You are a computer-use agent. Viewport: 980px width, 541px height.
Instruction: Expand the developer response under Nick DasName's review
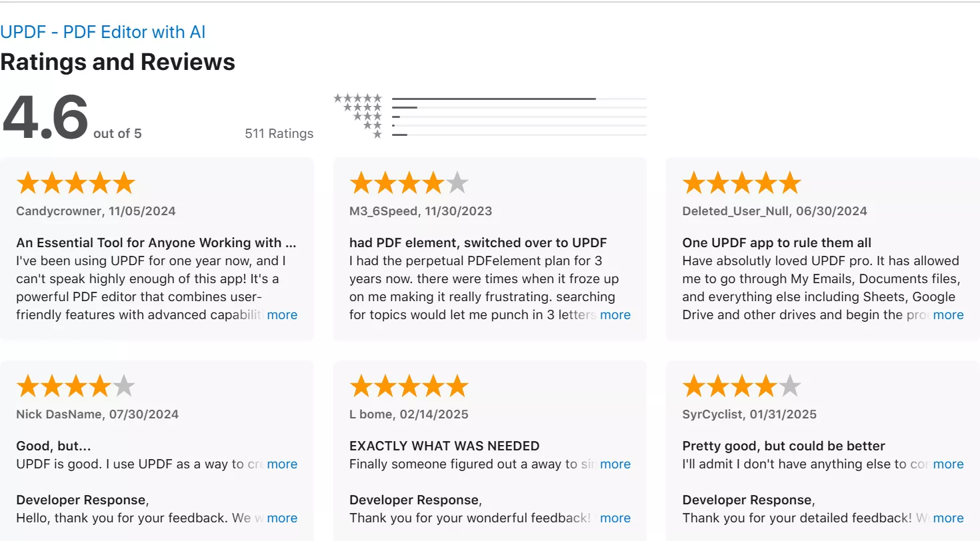pos(282,518)
